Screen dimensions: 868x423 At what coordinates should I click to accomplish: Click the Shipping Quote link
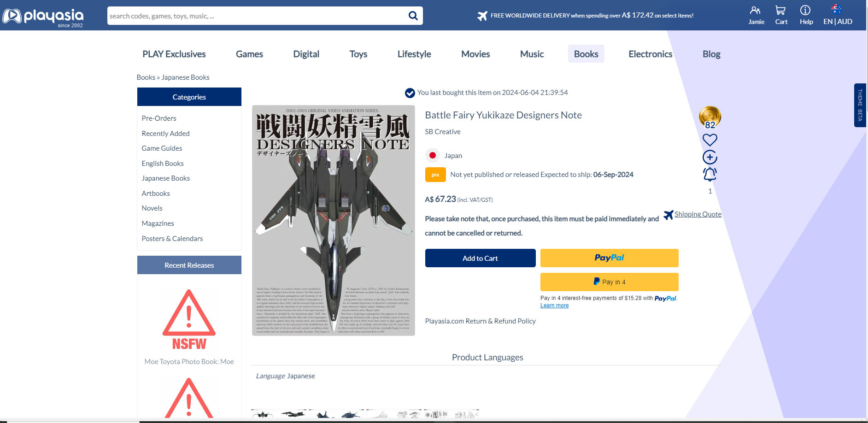pos(698,214)
